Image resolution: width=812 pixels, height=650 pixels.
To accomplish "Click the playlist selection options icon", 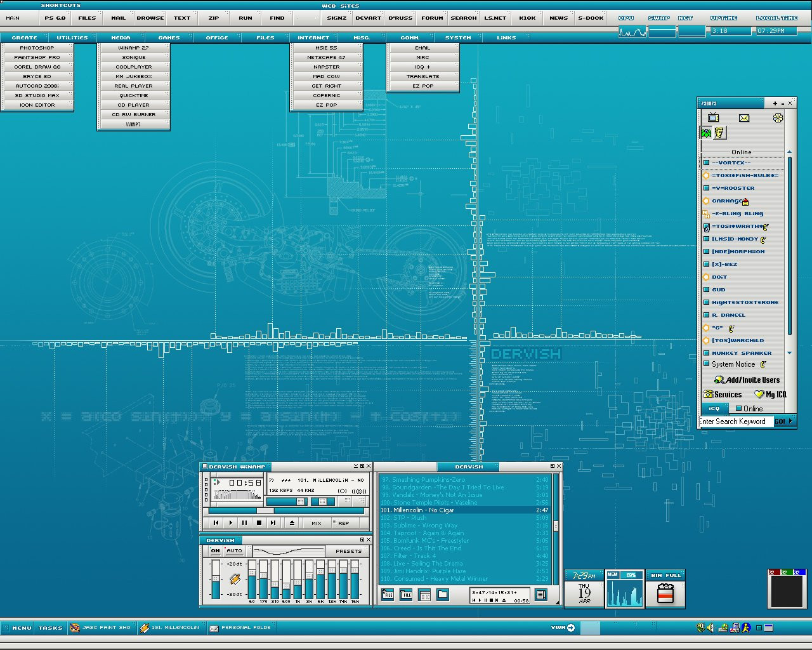I will tap(425, 595).
